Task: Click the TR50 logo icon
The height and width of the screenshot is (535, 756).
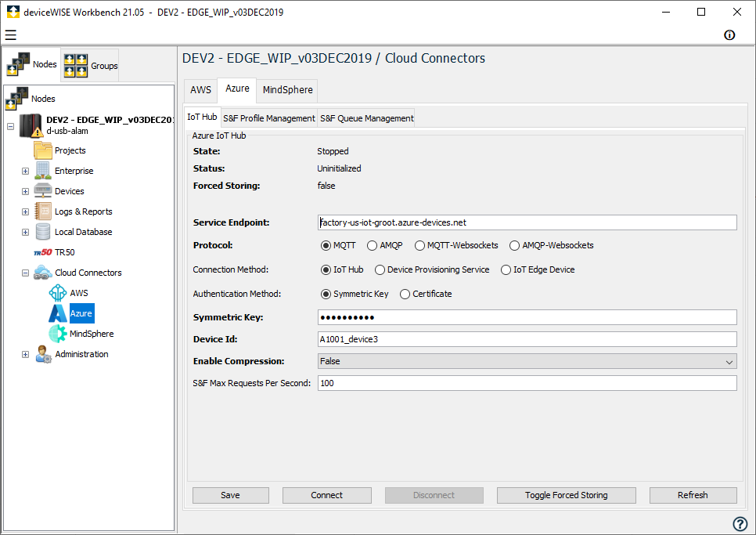Action: (x=43, y=252)
